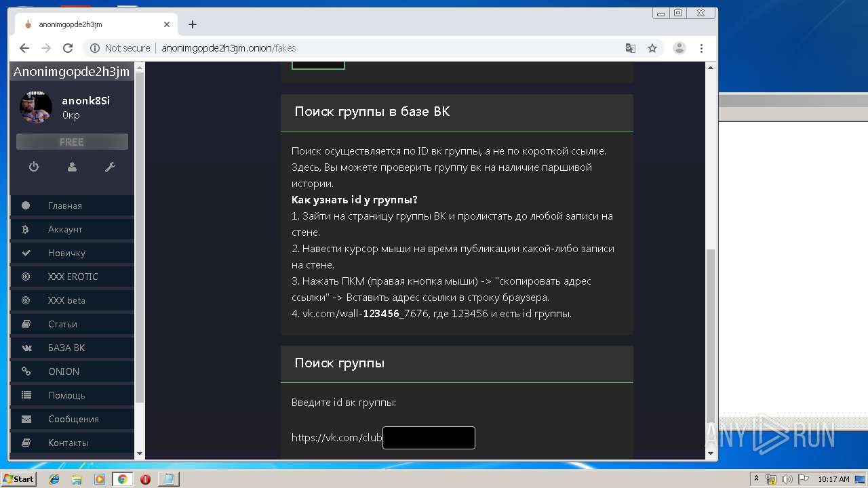Click the user avatar picture
This screenshot has width=868, height=488.
(x=36, y=107)
